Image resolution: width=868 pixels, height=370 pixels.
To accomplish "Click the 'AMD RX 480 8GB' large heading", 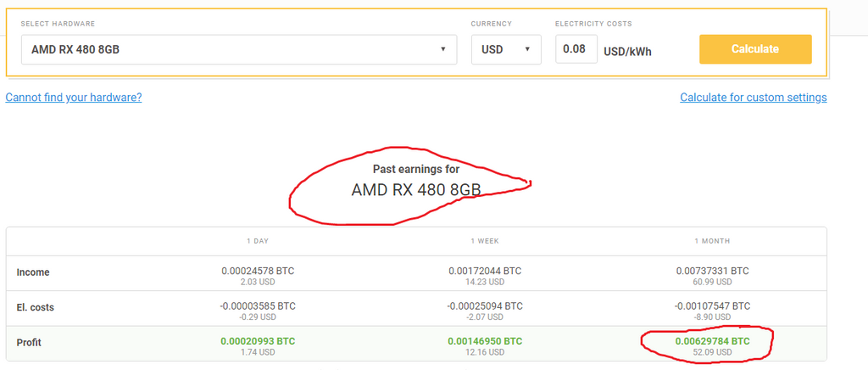I will (416, 190).
